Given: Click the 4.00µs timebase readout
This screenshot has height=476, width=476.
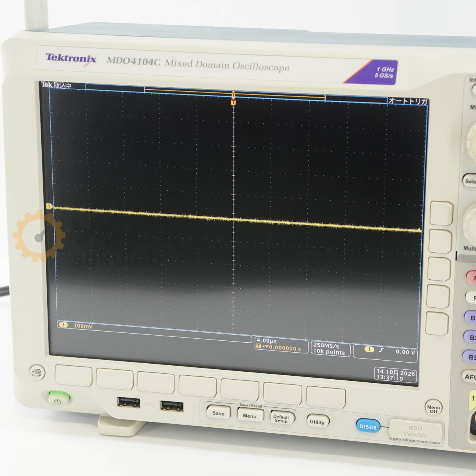Looking at the screenshot, I should point(267,341).
